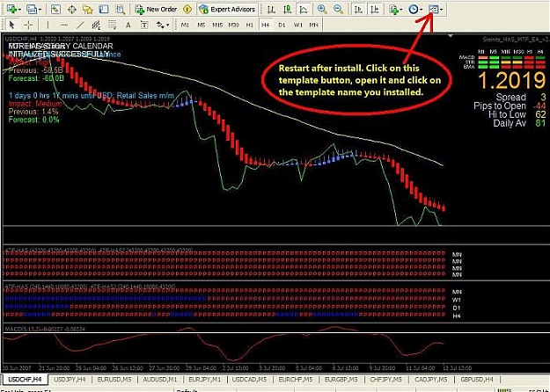Switch to D1 timeframe
550x392 pixels.
(x=282, y=25)
